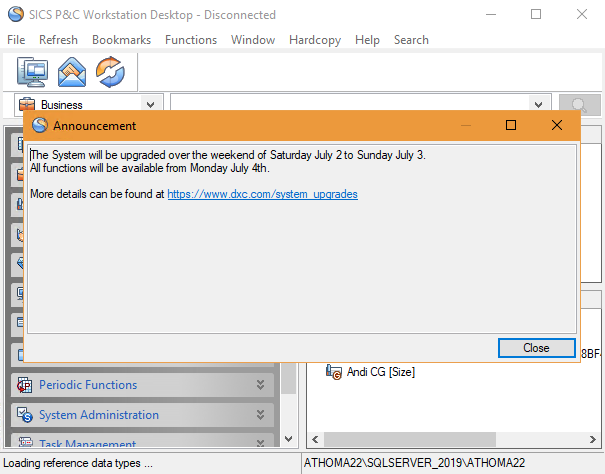The width and height of the screenshot is (605, 474).
Task: Open the Bookmarks menu
Action: click(x=121, y=40)
